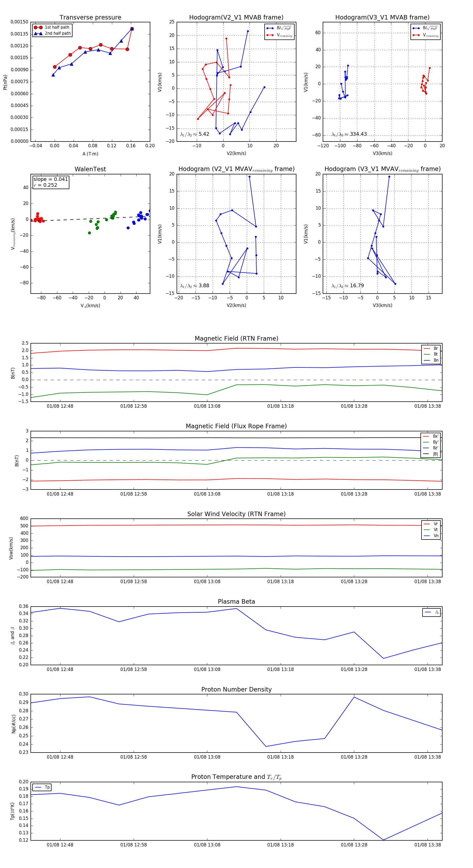Click the λ1/λ2 ≈ 5.42 annotation
This screenshot has width=473, height=868.
pyautogui.click(x=194, y=134)
